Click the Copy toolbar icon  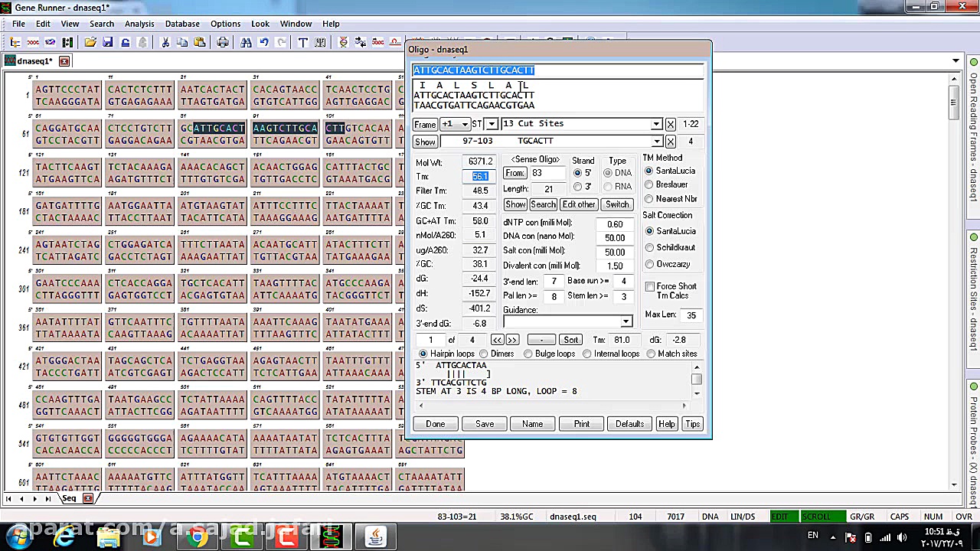[x=182, y=43]
